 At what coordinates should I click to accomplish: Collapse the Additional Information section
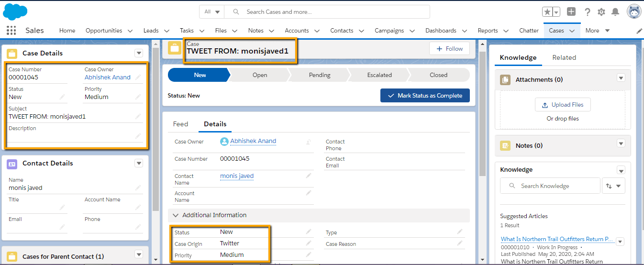(x=176, y=215)
